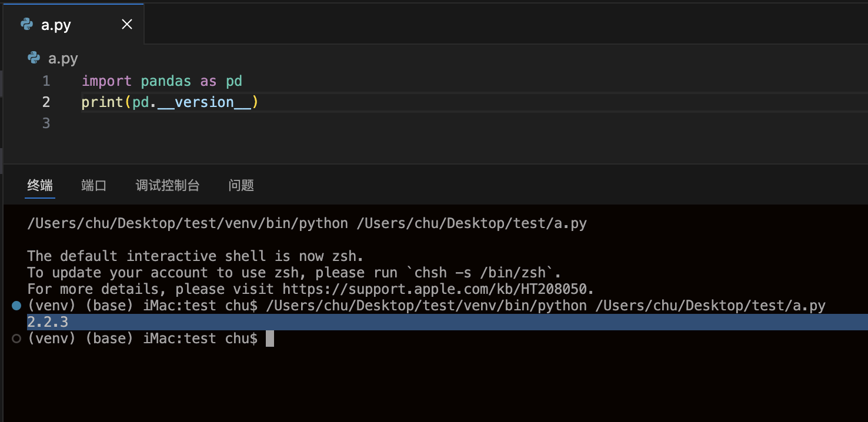Show the 问题 panel tab
The image size is (868, 422).
point(241,186)
